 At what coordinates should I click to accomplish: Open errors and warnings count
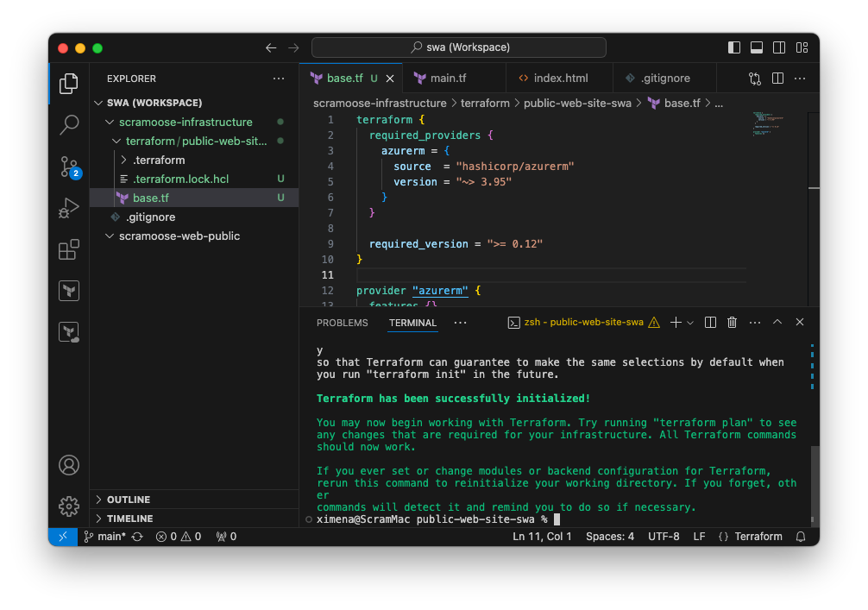coord(179,537)
